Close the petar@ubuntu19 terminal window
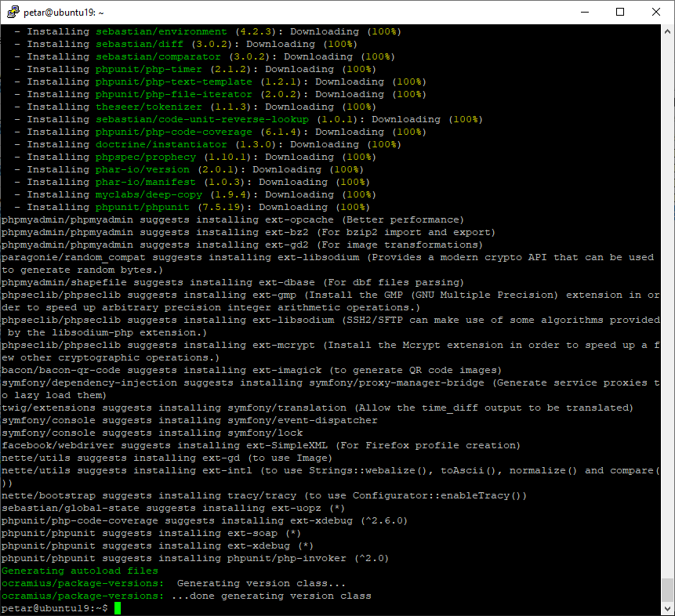 [x=655, y=12]
